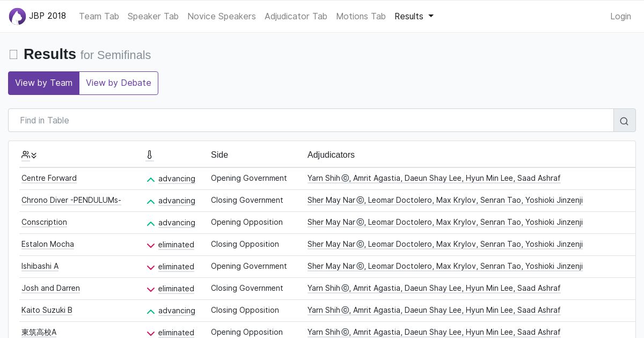Open the Chrono Diver -PENDULUMs- team
Viewport: 644px width, 338px height.
[71, 200]
